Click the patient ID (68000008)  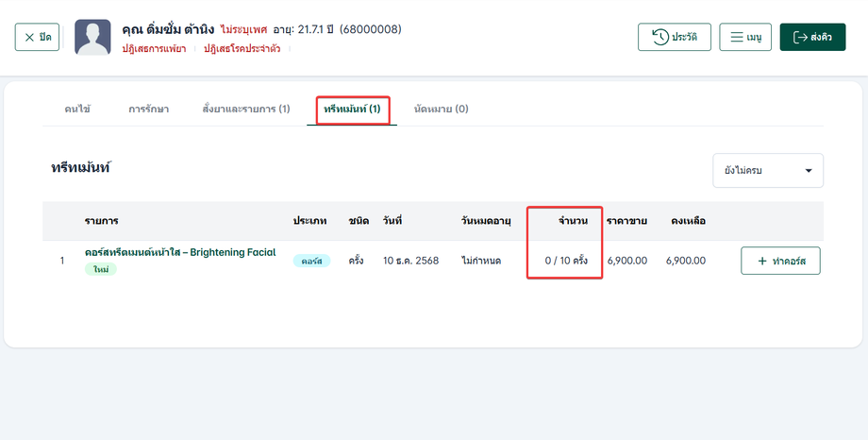click(x=371, y=29)
